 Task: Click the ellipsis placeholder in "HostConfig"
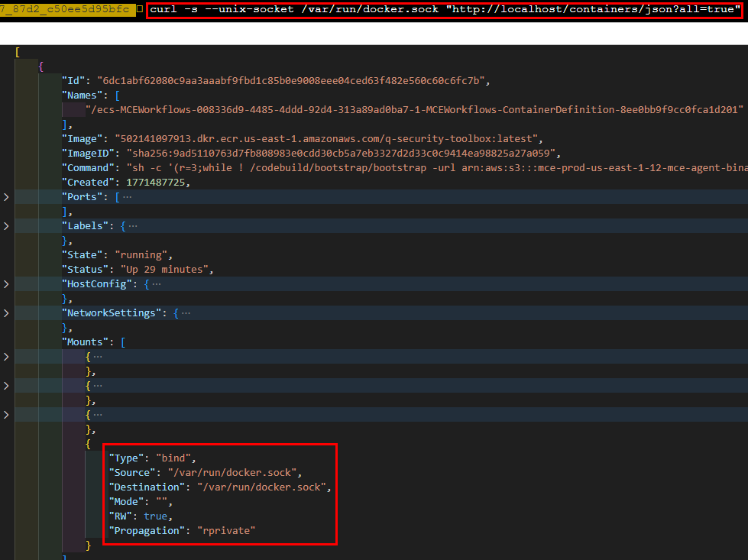[x=157, y=284]
